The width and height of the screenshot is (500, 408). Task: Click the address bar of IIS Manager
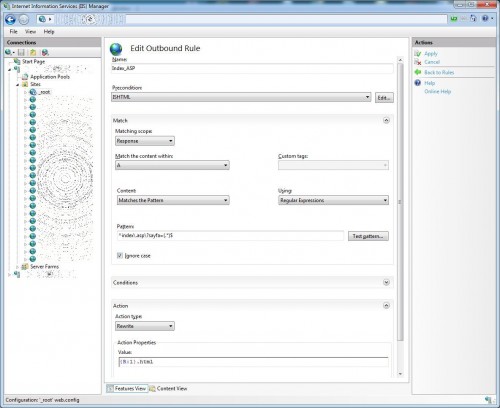coord(241,19)
